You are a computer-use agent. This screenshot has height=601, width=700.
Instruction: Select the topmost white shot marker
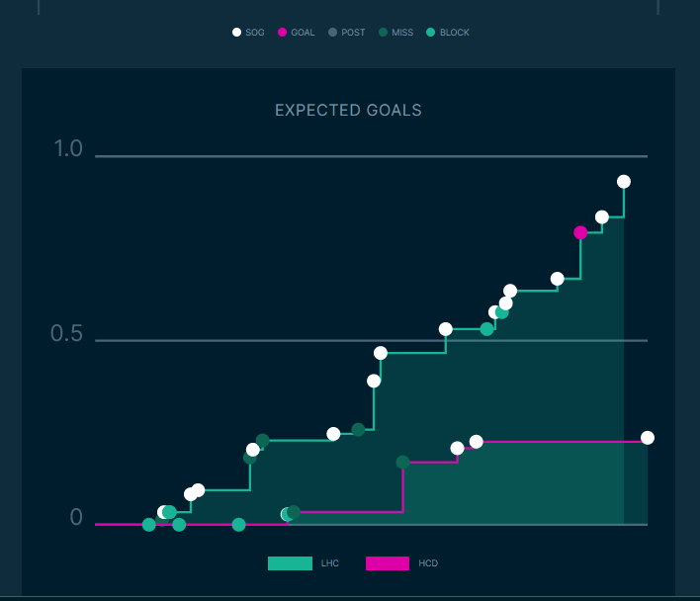coord(624,182)
